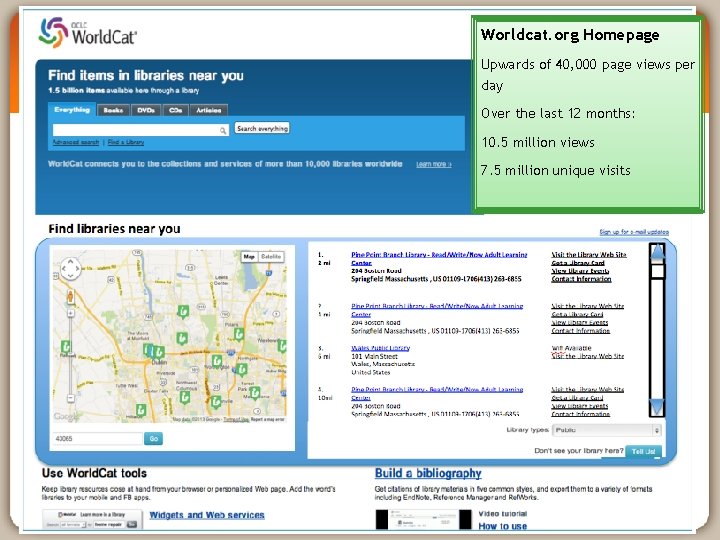Click the Go button beside zip code

[x=153, y=439]
